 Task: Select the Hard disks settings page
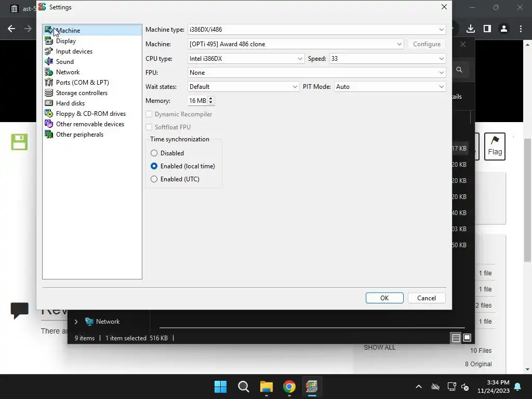coord(70,103)
